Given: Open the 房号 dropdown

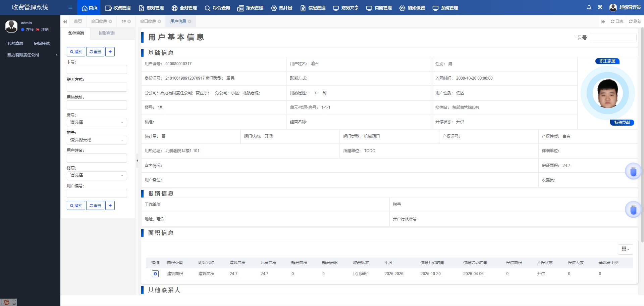Looking at the screenshot, I should [97, 123].
